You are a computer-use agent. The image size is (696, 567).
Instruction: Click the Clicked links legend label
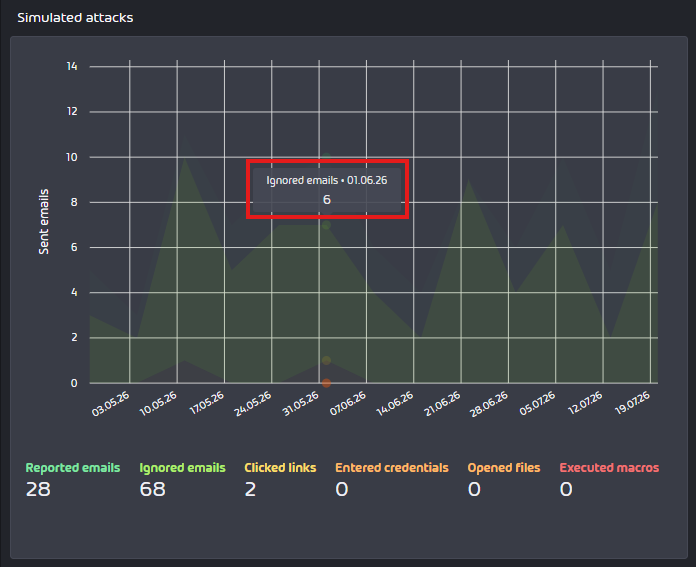point(280,468)
